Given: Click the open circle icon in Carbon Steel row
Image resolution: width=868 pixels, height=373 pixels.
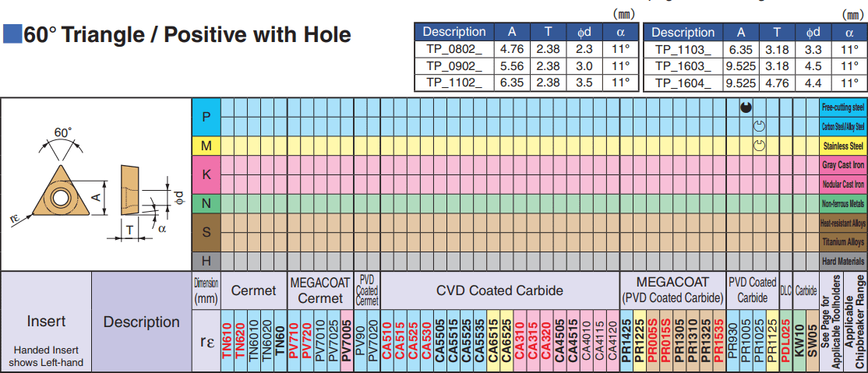Looking at the screenshot, I should [x=759, y=127].
